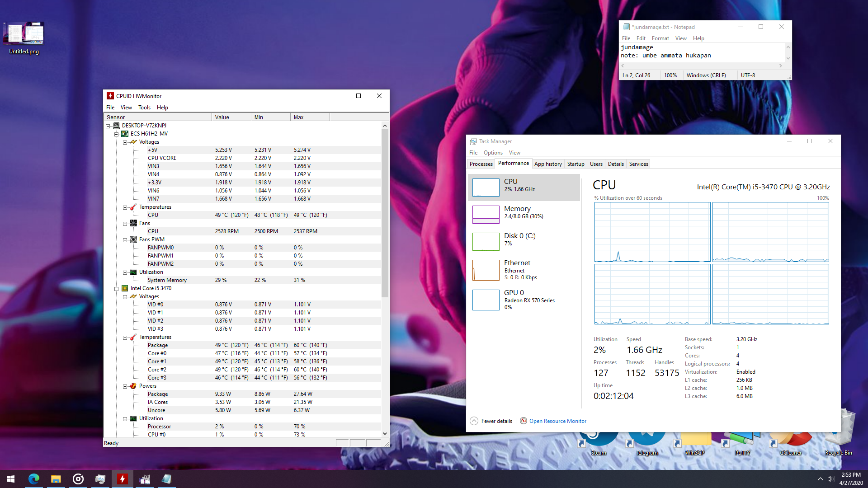This screenshot has height=488, width=868.
Task: Open the PuTTY desktop shortcut
Action: coord(742,443)
